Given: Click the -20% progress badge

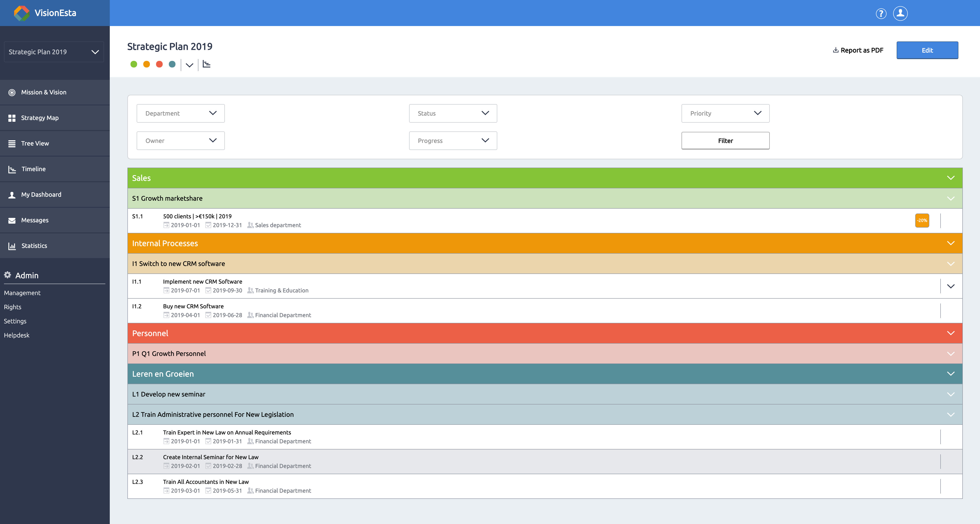Looking at the screenshot, I should (922, 221).
